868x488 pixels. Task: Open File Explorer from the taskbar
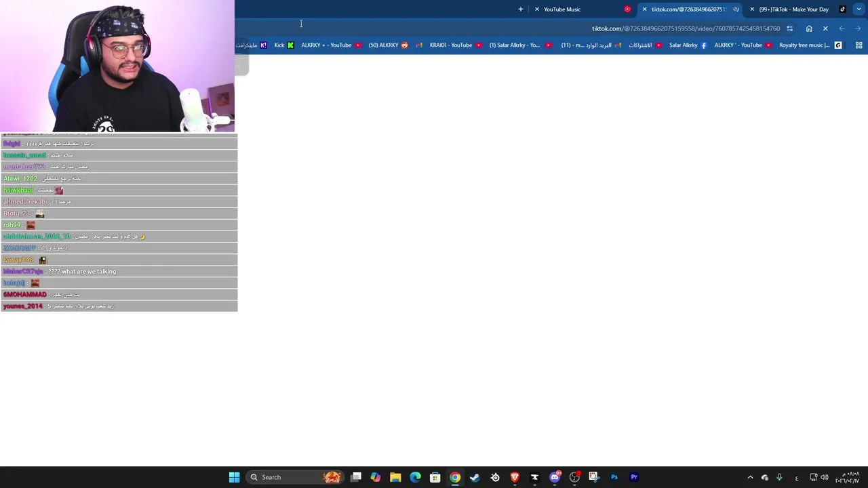[x=395, y=477]
